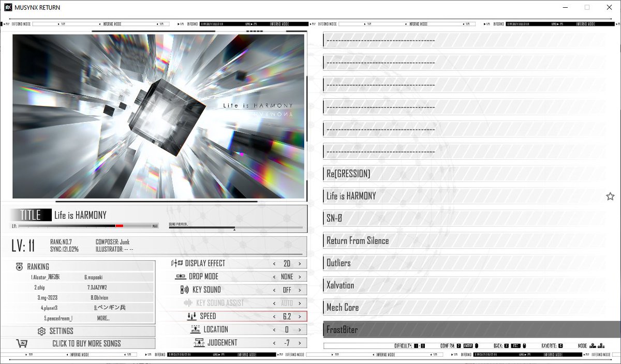The height and width of the screenshot is (364, 621).
Task: Increase Location value with right arrow
Action: pyautogui.click(x=300, y=329)
